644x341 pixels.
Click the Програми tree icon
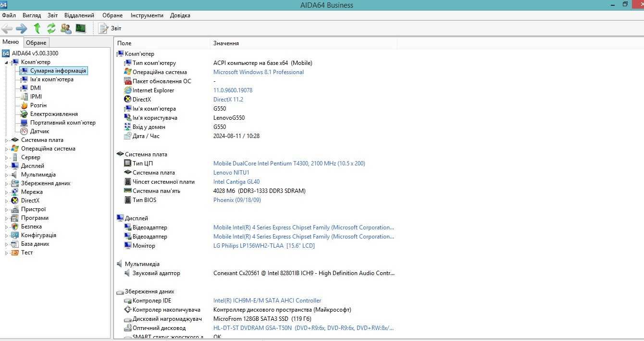pyautogui.click(x=15, y=218)
